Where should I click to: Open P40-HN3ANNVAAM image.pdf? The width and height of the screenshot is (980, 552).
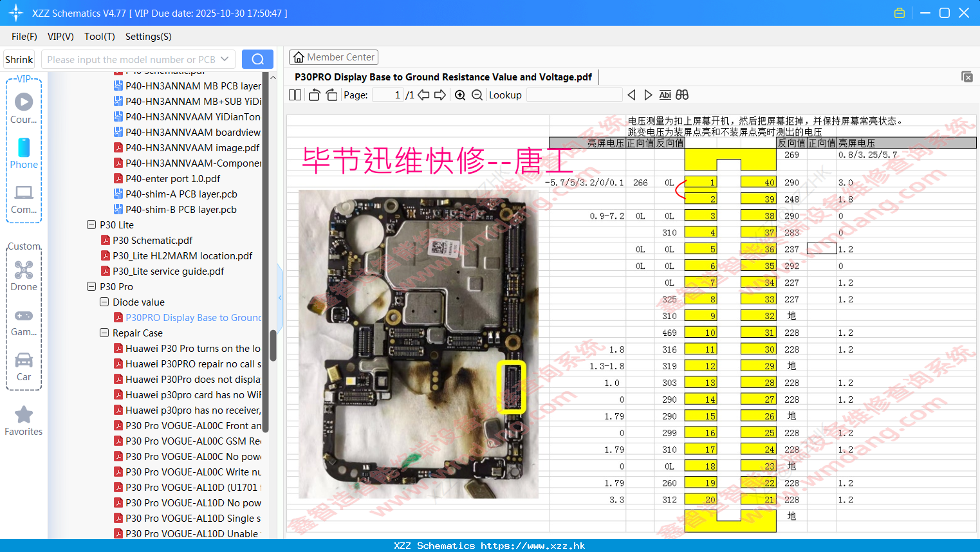click(192, 147)
